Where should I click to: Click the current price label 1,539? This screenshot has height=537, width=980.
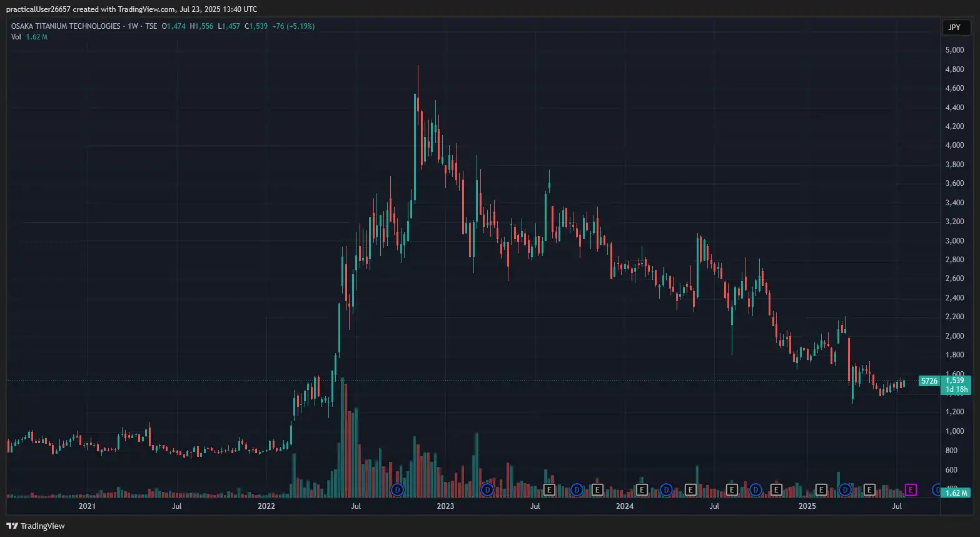pyautogui.click(x=955, y=381)
